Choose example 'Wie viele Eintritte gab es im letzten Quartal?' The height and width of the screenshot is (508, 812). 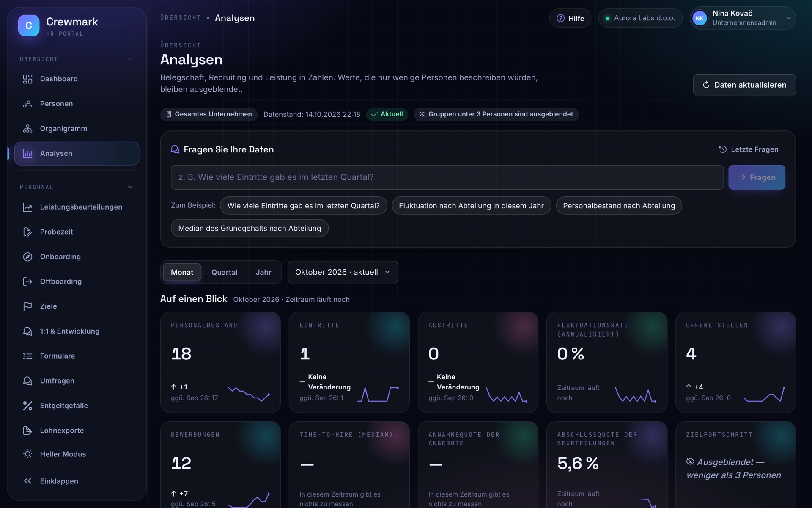coord(303,206)
